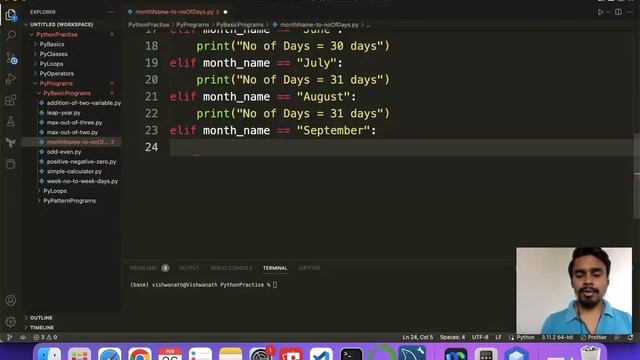Switch to the DEBUG CONSOLE tab
This screenshot has height=360, width=640.
231,268
